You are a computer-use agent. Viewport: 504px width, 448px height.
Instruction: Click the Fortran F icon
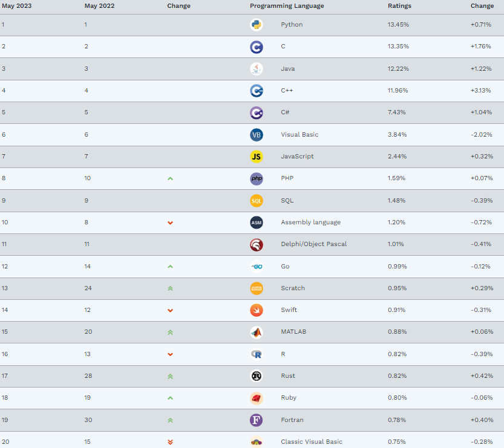(256, 420)
